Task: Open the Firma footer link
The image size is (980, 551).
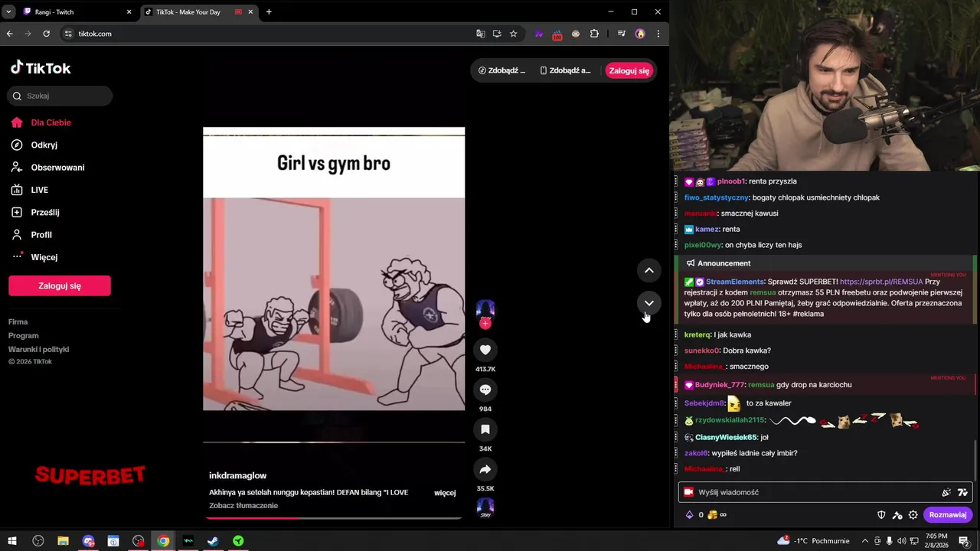Action: tap(18, 322)
